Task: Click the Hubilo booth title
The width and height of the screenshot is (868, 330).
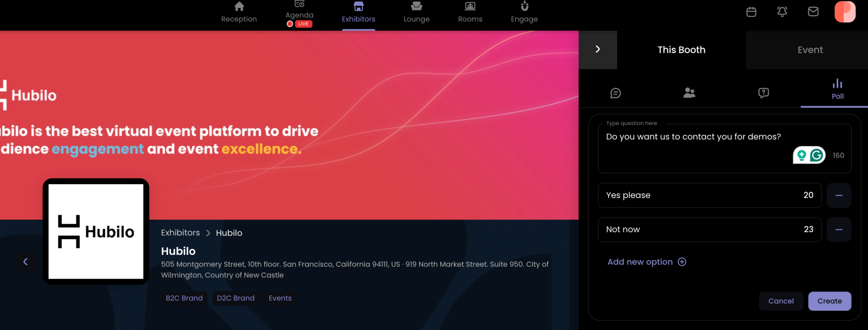Action: tap(178, 251)
